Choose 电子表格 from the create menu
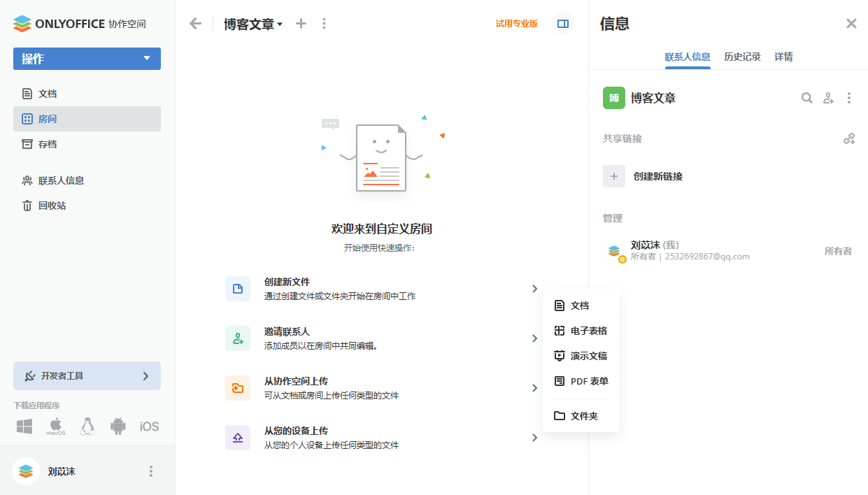 tap(581, 331)
